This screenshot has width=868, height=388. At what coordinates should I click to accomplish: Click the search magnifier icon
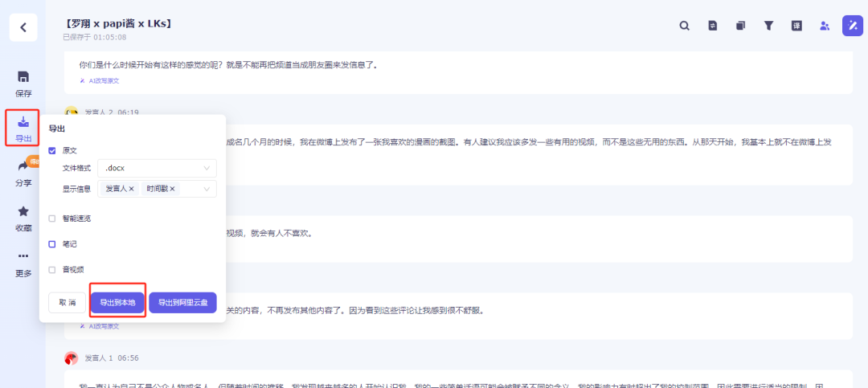coord(685,26)
